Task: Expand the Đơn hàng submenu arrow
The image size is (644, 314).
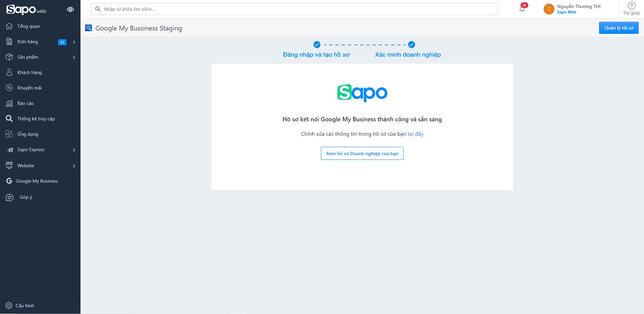Action: tap(74, 42)
